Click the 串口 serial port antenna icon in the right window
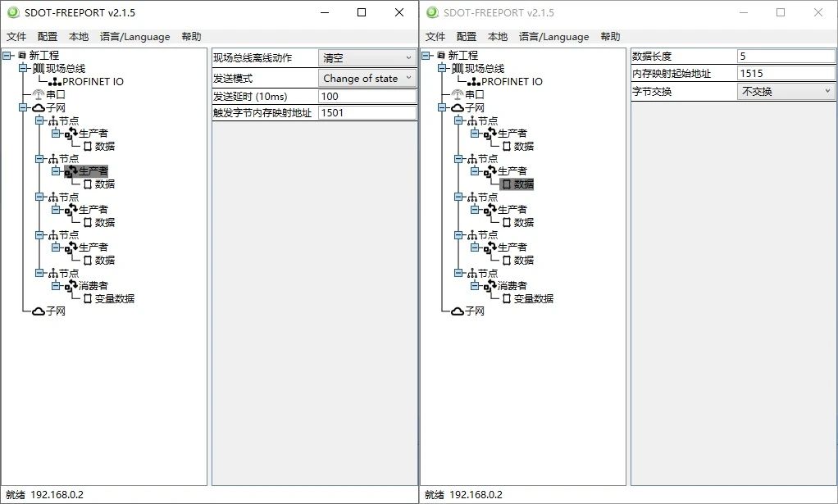The height and width of the screenshot is (504, 838). click(458, 94)
